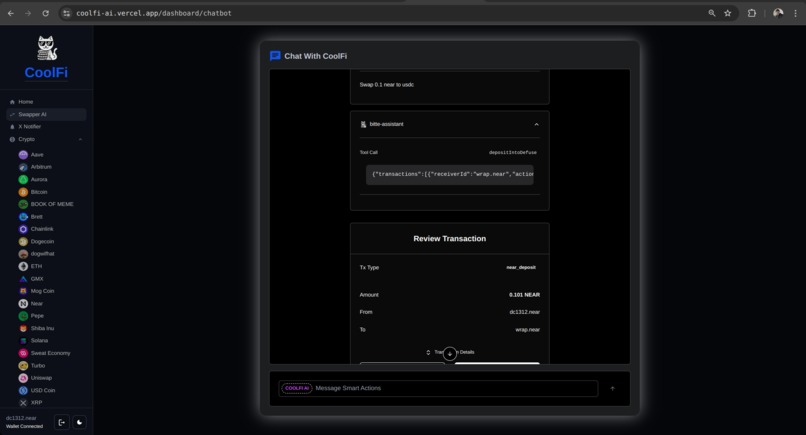Click the 0.101 NEAR amount value
This screenshot has width=806, height=435.
pyautogui.click(x=524, y=295)
